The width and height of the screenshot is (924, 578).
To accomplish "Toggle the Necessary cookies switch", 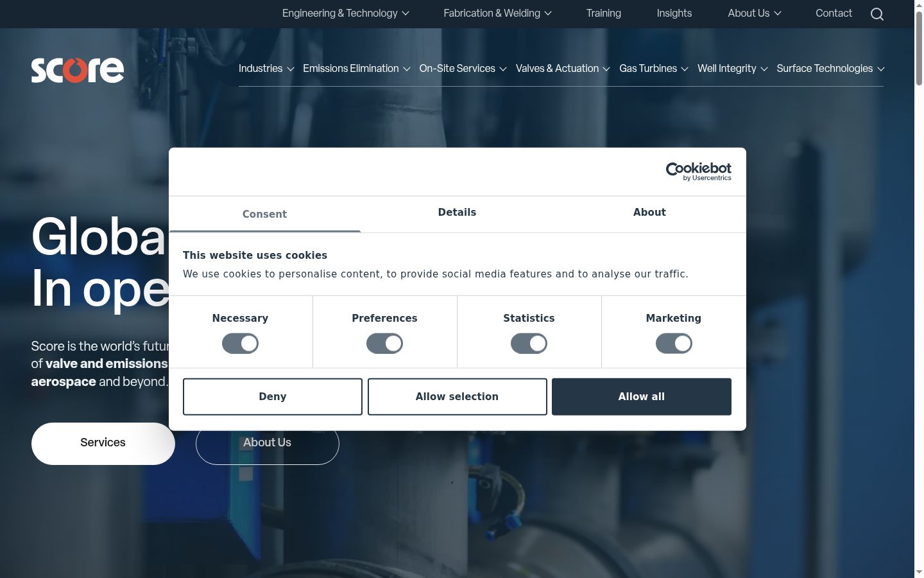I will coord(240,344).
